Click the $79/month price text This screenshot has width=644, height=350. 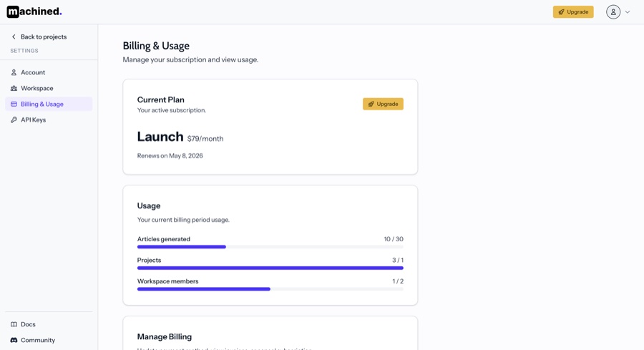205,139
